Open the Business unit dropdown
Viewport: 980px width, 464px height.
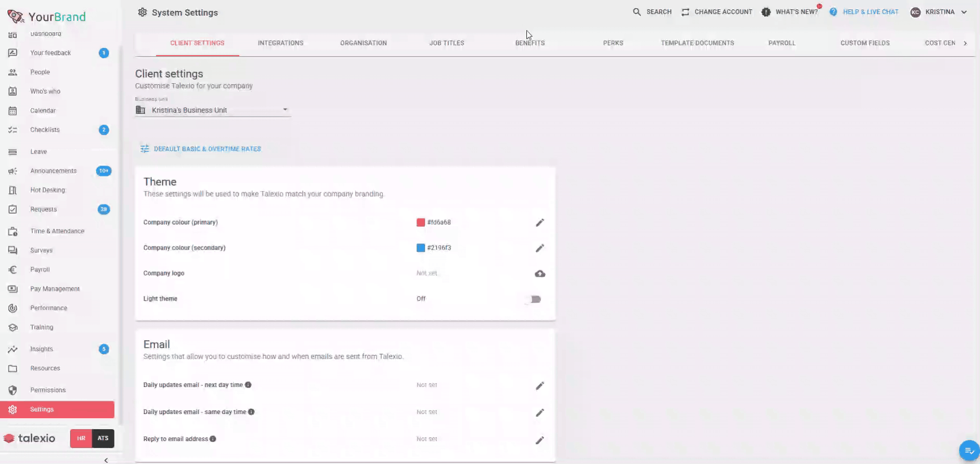[x=213, y=110]
